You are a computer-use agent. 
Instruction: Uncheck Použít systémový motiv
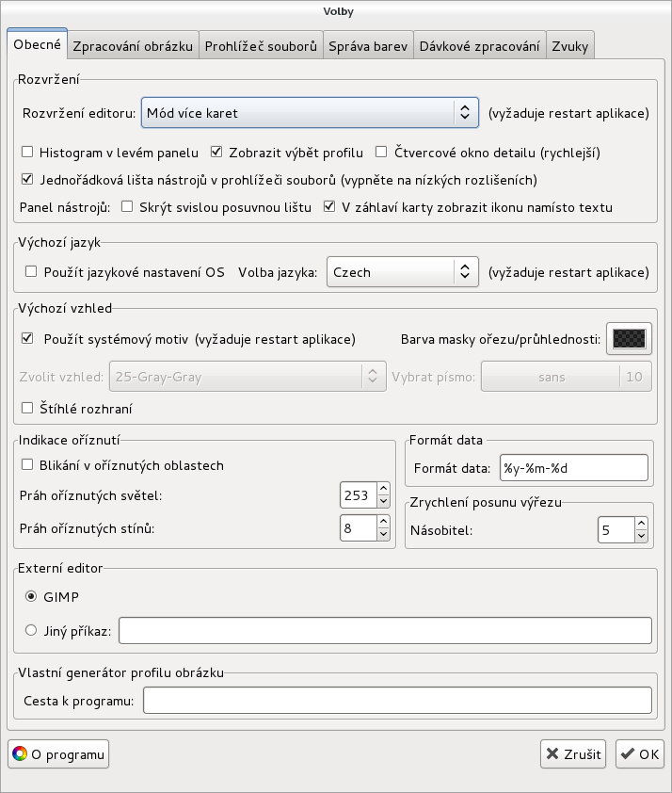point(27,338)
